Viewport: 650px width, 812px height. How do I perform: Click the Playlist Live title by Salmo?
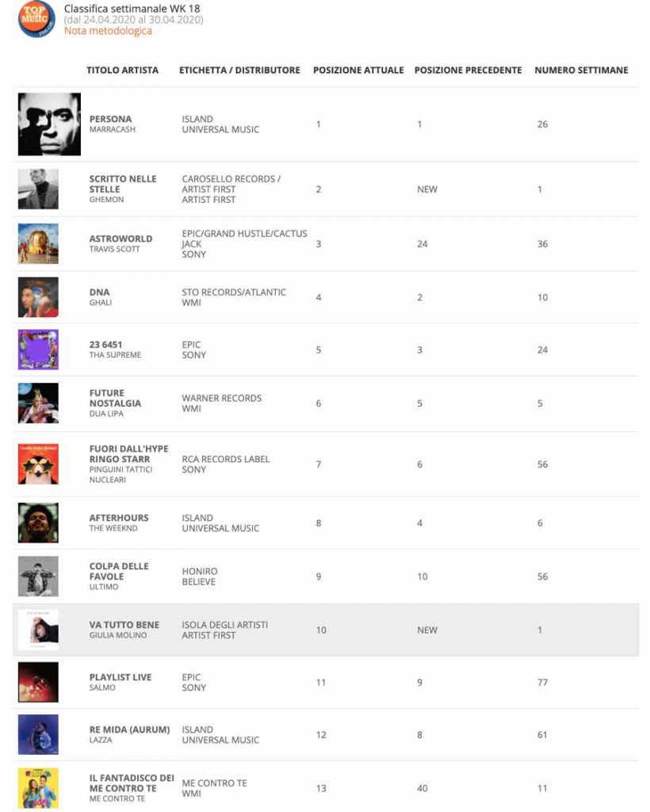[x=120, y=677]
